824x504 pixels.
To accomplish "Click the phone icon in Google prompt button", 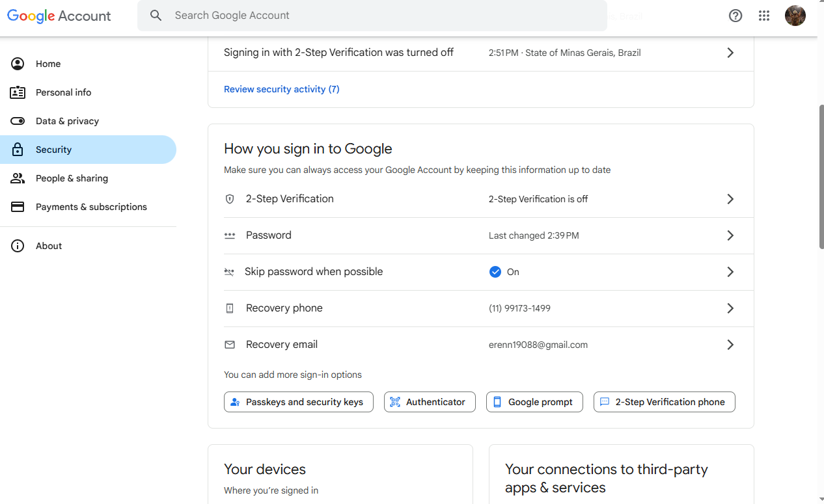I will (x=497, y=402).
